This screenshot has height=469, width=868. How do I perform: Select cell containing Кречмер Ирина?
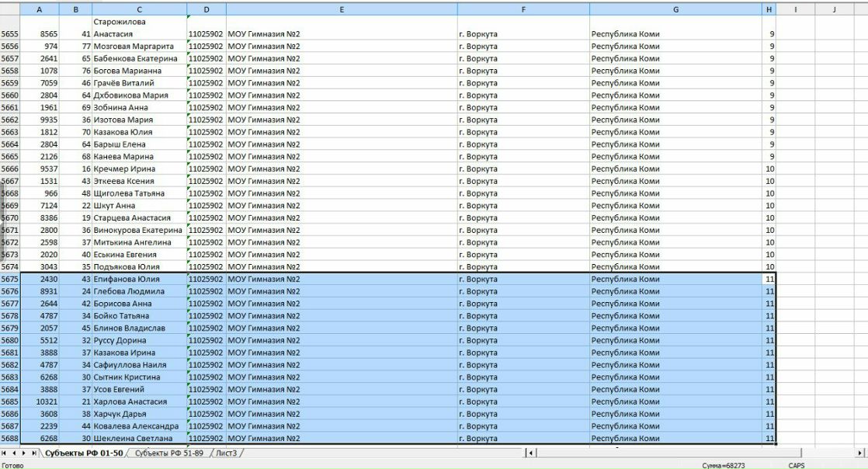[x=139, y=169]
